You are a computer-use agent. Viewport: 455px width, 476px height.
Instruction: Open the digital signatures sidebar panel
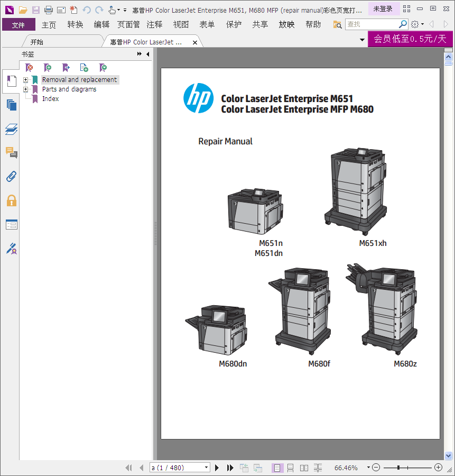click(x=12, y=249)
